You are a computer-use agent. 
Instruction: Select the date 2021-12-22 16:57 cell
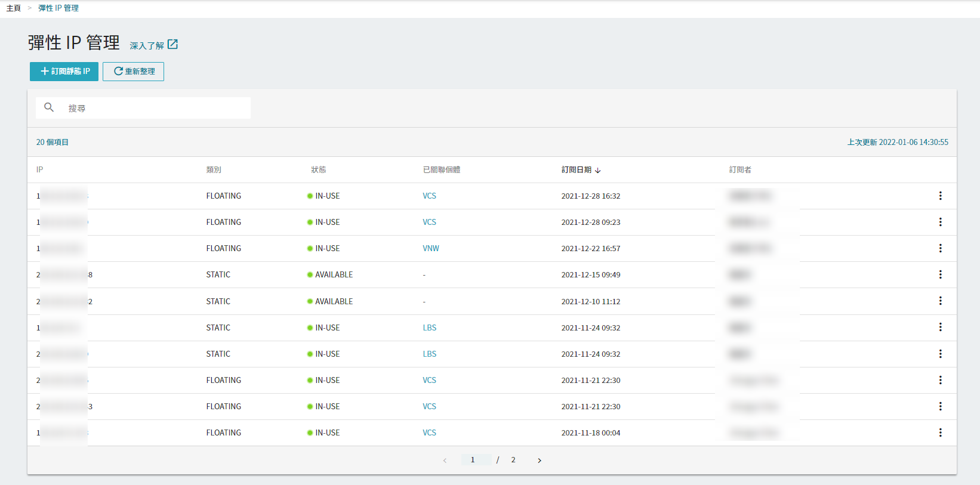pos(591,249)
